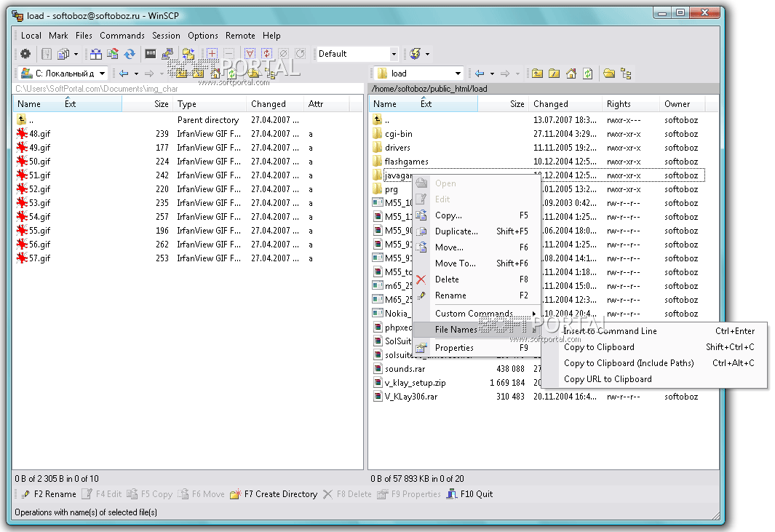Viewport: 775px width, 532px height.
Task: Expand remote back-history dropdown arrow
Action: tap(492, 74)
